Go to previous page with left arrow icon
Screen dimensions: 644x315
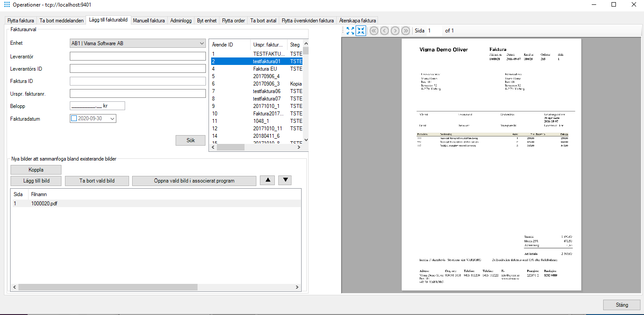pyautogui.click(x=385, y=31)
